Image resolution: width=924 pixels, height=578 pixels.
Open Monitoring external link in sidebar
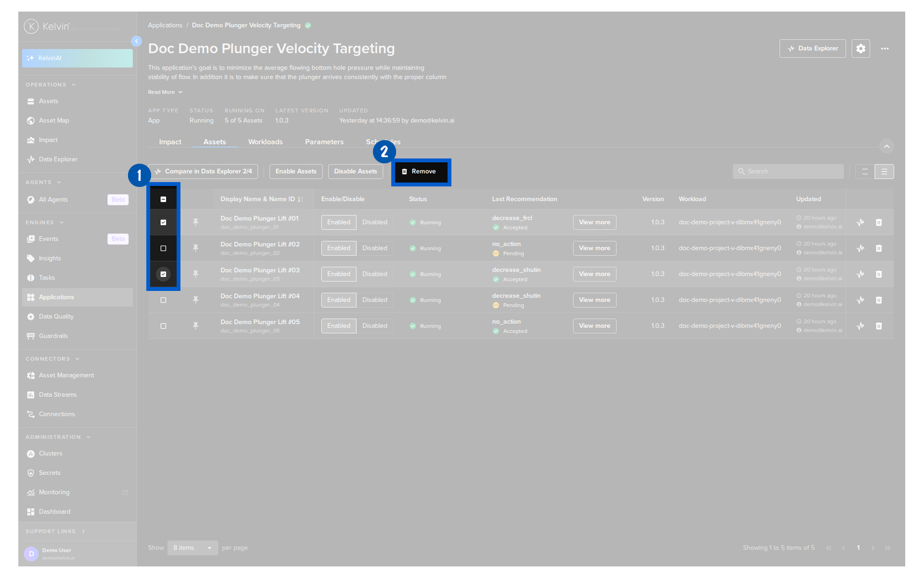coord(77,492)
